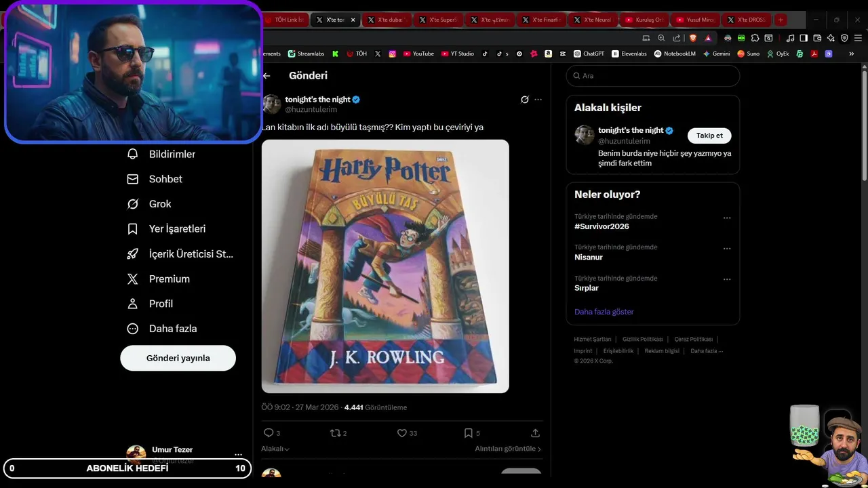The image size is (868, 488).
Task: Go back with the Gönderi arrow
Action: 267,76
